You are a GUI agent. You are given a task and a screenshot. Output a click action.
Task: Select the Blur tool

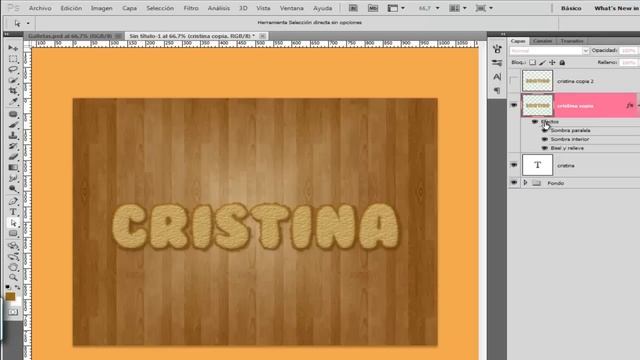[x=13, y=178]
